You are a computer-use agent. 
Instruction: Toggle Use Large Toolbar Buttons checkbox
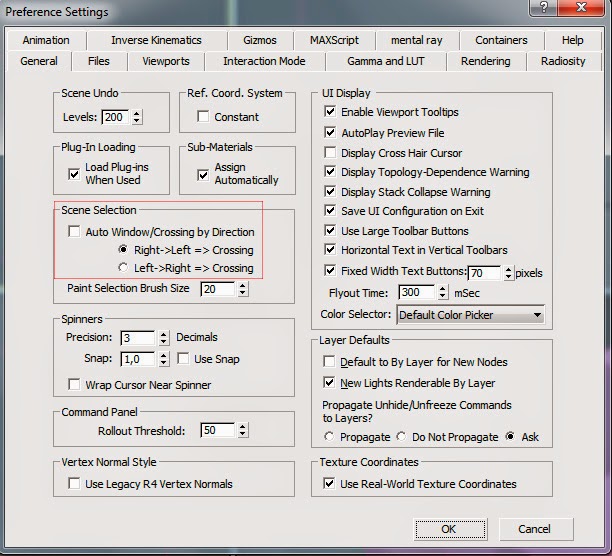pos(330,230)
